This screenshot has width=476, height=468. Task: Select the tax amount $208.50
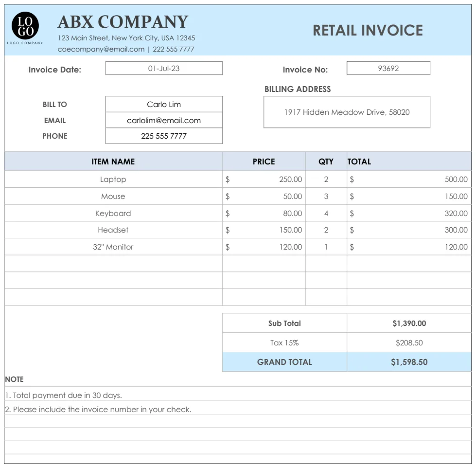[x=409, y=342]
